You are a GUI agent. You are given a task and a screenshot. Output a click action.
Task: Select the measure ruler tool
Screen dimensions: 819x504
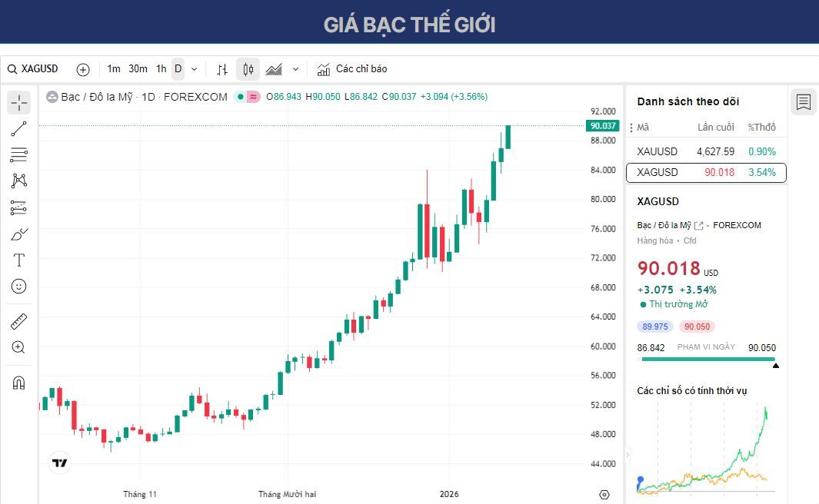[x=18, y=321]
